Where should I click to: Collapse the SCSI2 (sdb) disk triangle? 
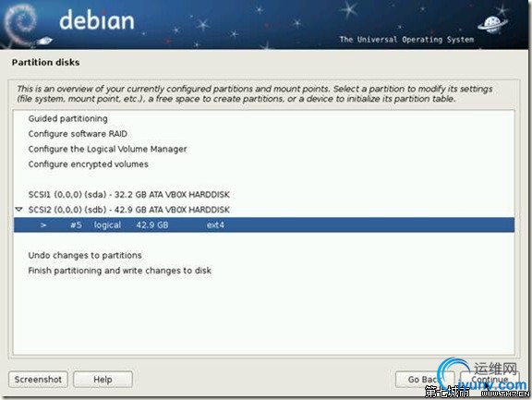(19, 210)
